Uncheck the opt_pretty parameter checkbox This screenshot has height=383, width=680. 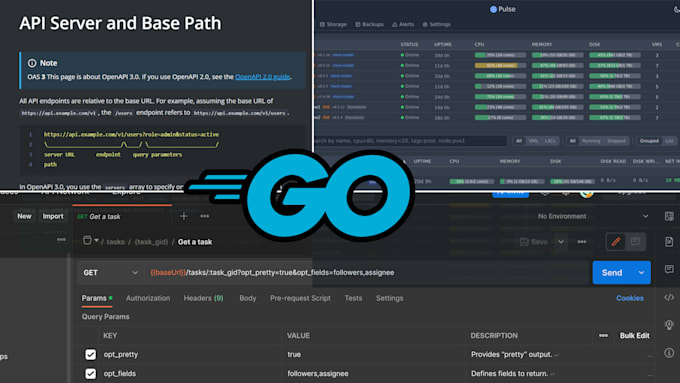click(90, 354)
